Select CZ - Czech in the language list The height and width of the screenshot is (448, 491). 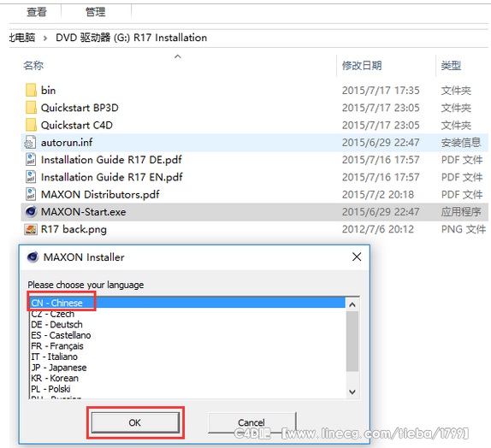[x=53, y=314]
